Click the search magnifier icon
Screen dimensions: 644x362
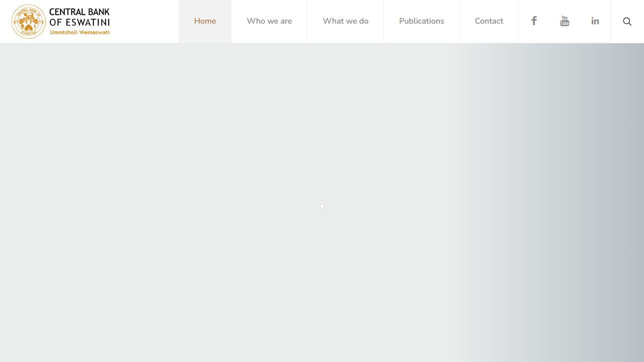click(x=627, y=21)
